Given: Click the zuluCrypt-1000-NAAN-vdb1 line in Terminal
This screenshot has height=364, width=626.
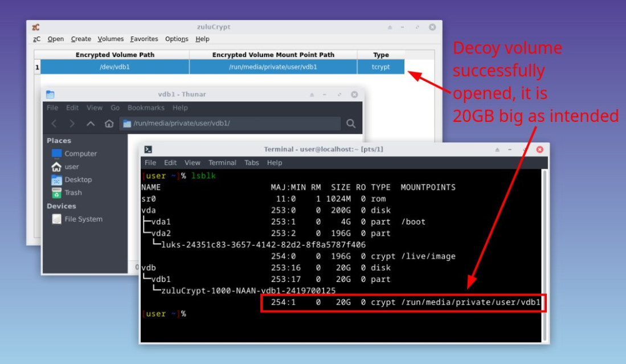Looking at the screenshot, I should [x=248, y=291].
